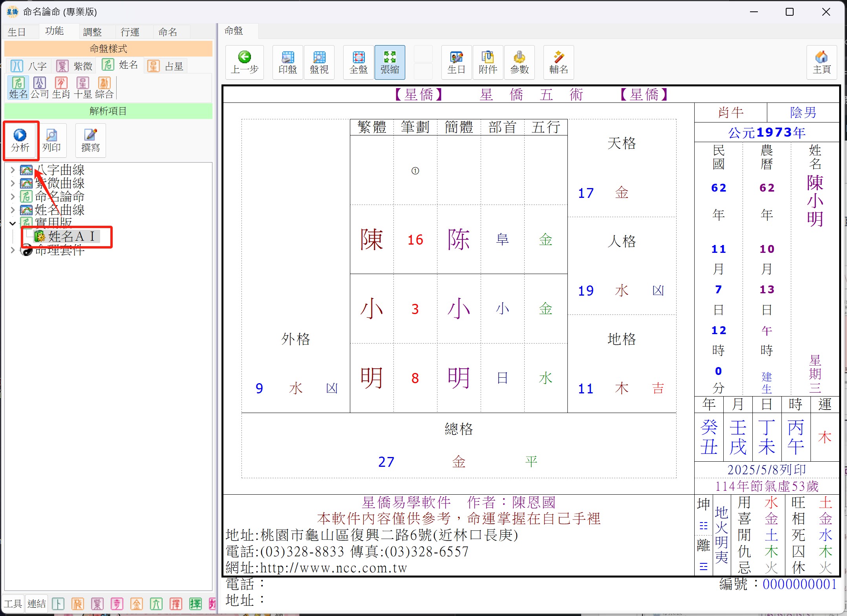Select 公司 chart style option
Screen dimensions: 847x616
[39, 87]
